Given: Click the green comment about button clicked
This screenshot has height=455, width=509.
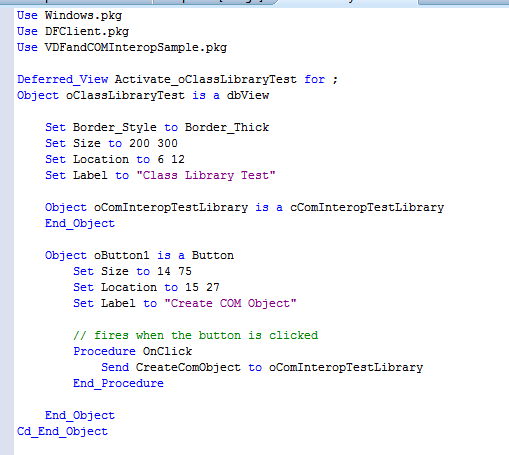Looking at the screenshot, I should point(196,335).
